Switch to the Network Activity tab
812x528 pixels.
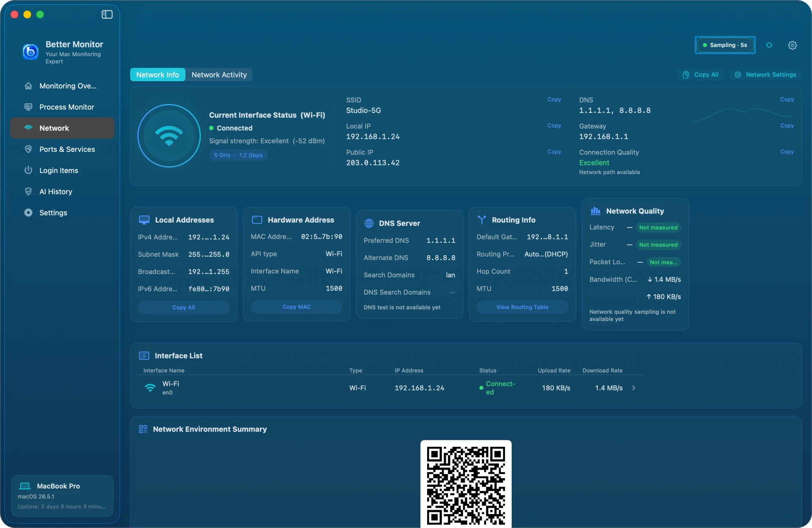pos(219,74)
